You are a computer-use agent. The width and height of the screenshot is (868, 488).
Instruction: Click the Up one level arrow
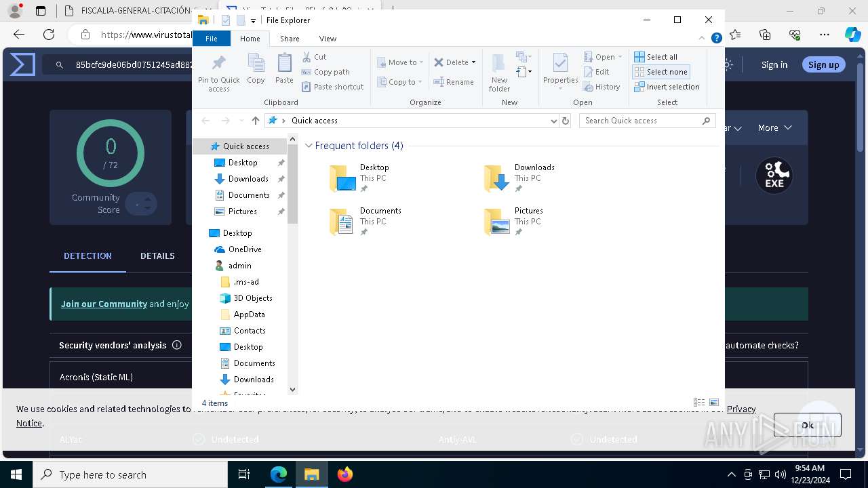pos(255,121)
